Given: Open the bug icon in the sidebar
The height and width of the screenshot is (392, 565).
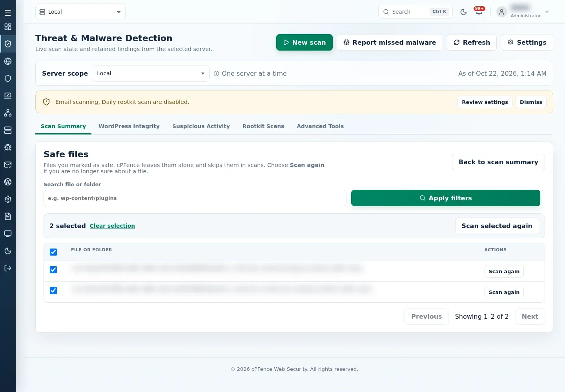Looking at the screenshot, I should (8, 147).
